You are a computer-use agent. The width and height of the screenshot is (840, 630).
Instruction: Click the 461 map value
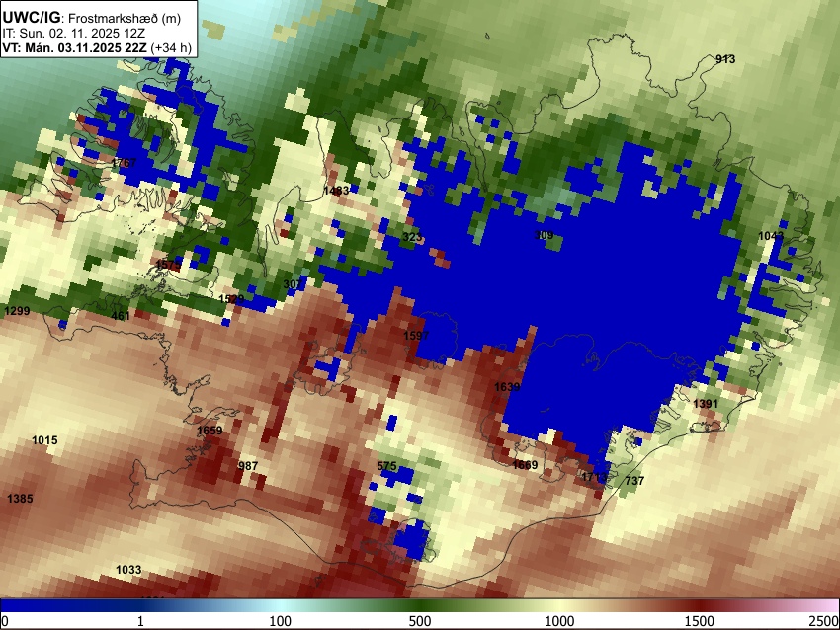click(121, 315)
